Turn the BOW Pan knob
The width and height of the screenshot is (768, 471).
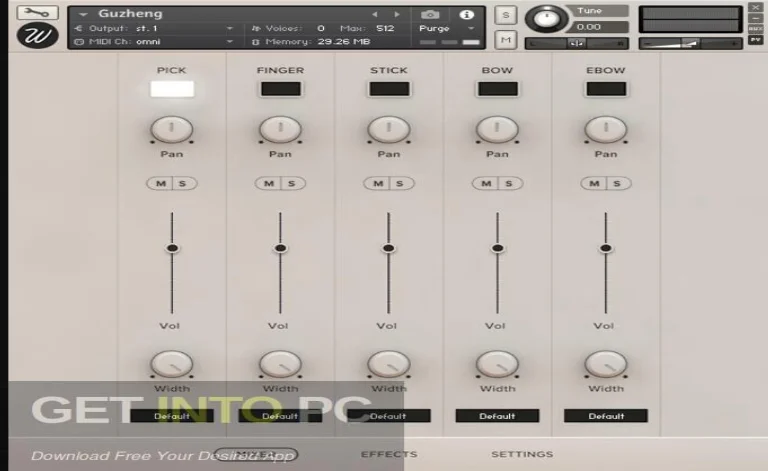498,129
